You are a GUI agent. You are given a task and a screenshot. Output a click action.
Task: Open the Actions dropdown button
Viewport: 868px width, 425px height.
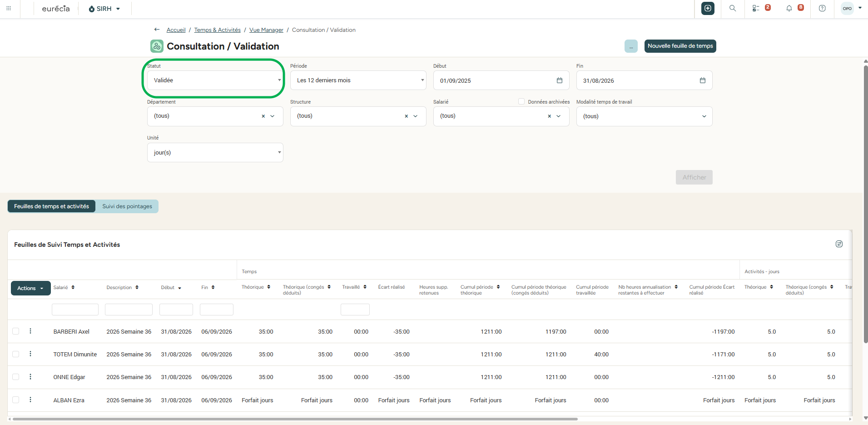[x=30, y=288]
